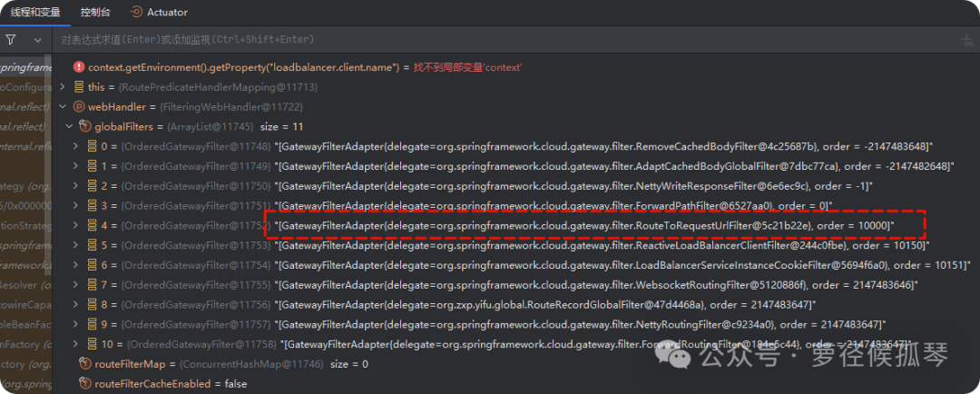Click the icon of element 0 (OrderedGatewayFilter@11748)
Image resolution: width=980 pixels, height=394 pixels.
pyautogui.click(x=93, y=146)
